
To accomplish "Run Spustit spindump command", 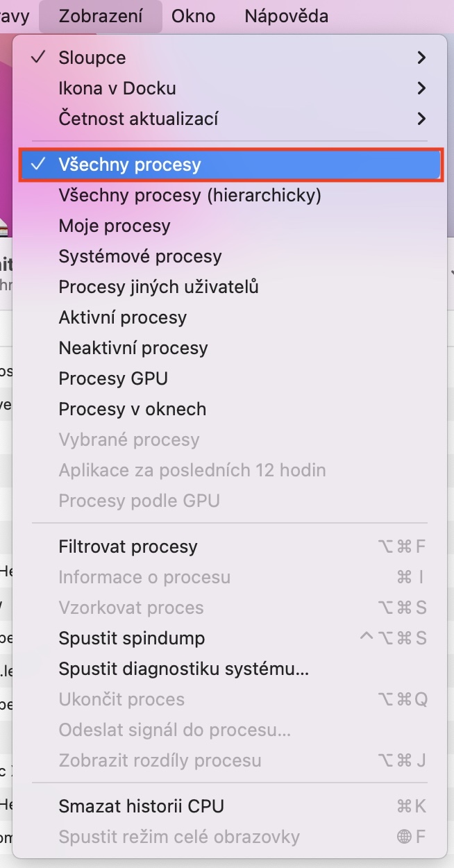I will click(x=132, y=638).
